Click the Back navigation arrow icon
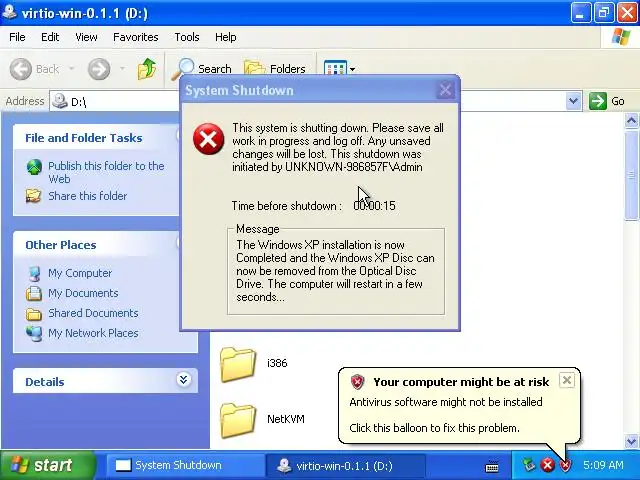This screenshot has width=640, height=480. (20, 69)
